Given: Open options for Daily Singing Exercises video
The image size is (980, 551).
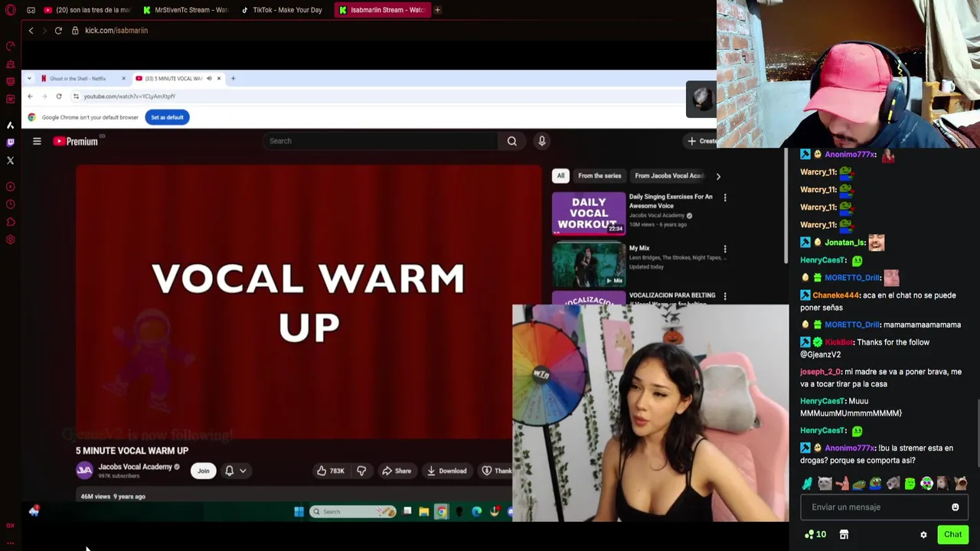Looking at the screenshot, I should click(x=725, y=197).
